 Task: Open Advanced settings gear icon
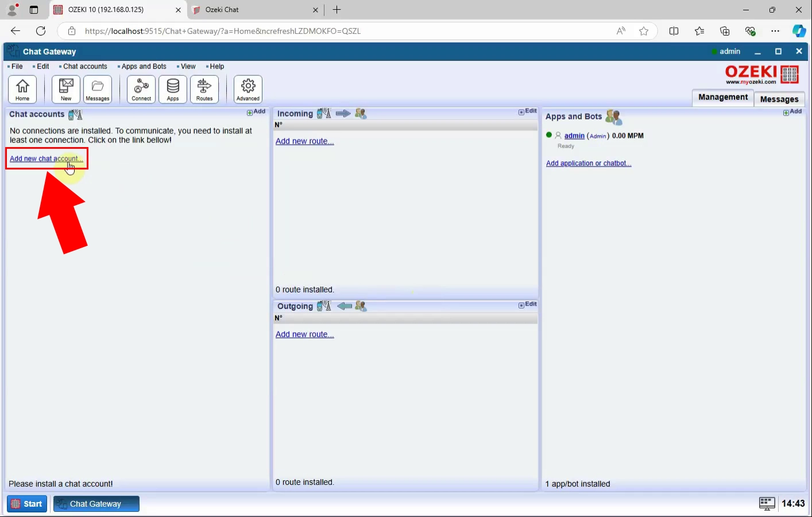click(x=248, y=90)
